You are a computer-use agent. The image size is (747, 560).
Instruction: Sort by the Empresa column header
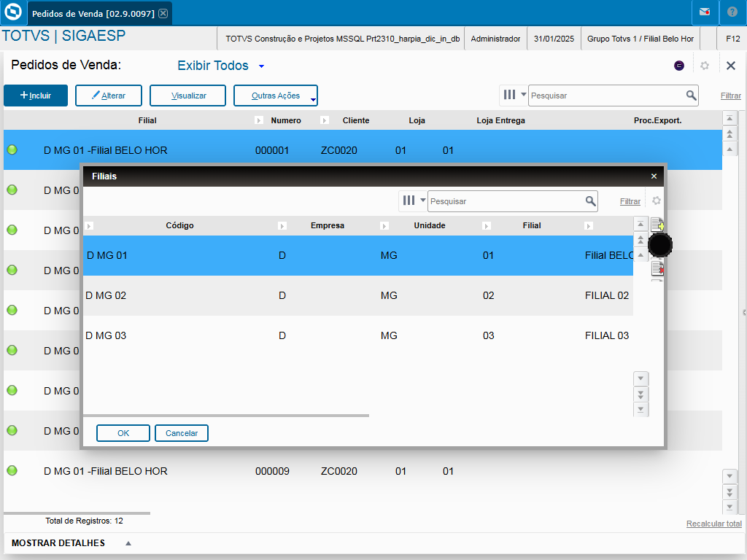[328, 226]
